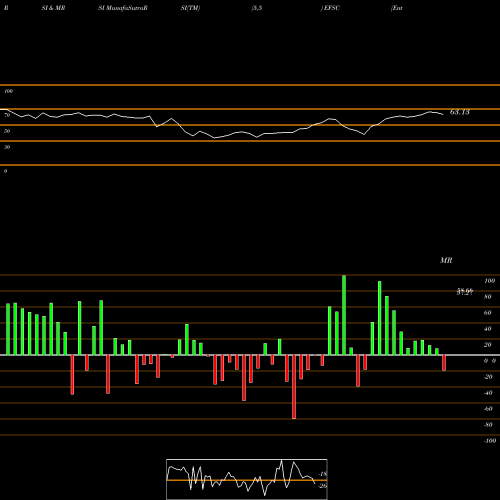Image resolution: width=500 pixels, height=500 pixels.
Task: Click the longest red histogram bar
Action: pyautogui.click(x=294, y=387)
